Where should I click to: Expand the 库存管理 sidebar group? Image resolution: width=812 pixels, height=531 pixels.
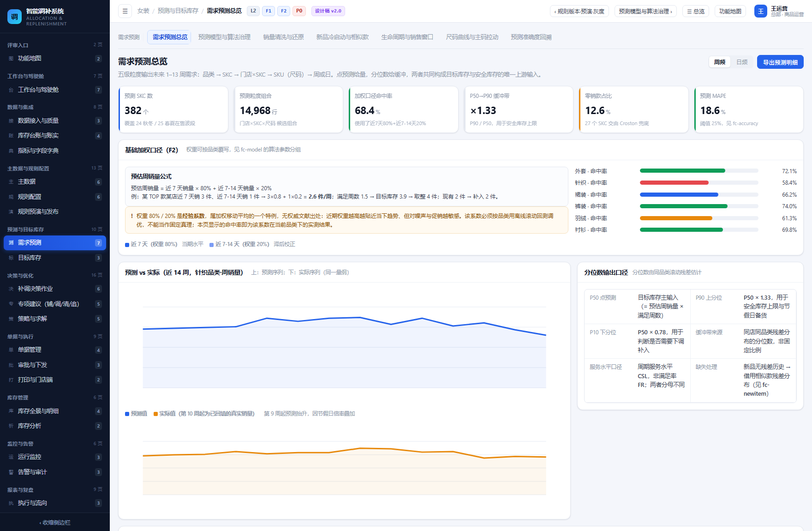[55, 398]
